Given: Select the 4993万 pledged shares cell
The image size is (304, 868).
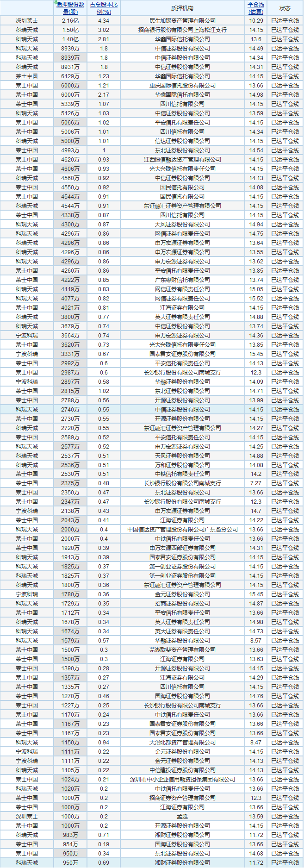Looking at the screenshot, I should 70,150.
